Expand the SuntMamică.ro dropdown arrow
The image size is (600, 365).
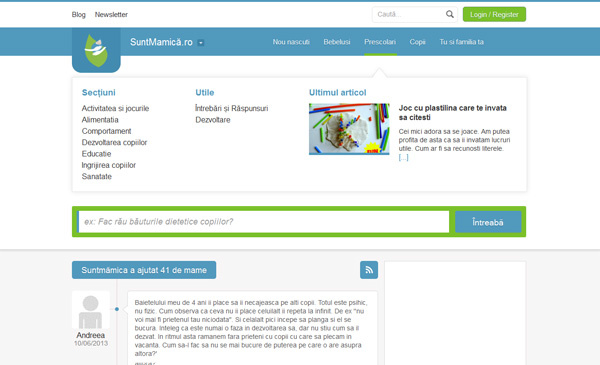[201, 43]
